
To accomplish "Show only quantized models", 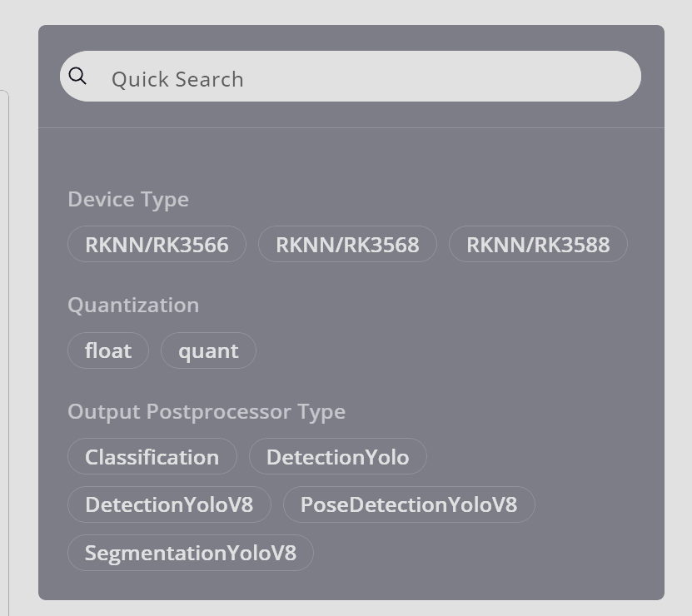I will tap(208, 350).
